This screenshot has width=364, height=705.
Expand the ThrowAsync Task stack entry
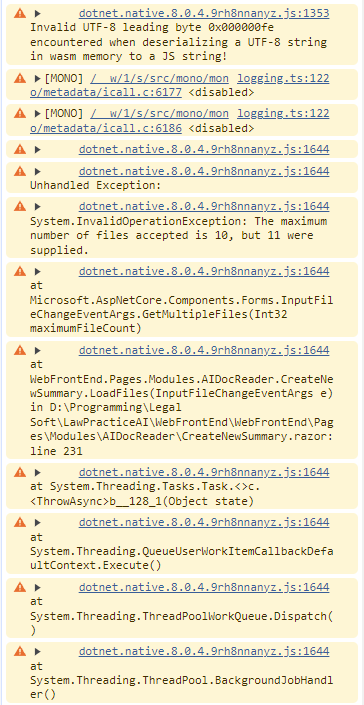[38, 473]
